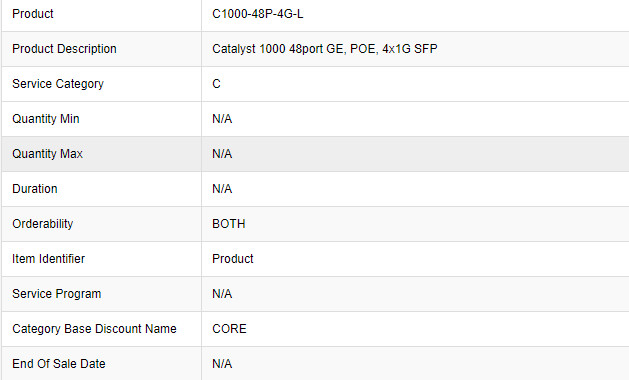Image resolution: width=629 pixels, height=380 pixels.
Task: Click the Quantity Min label
Action: coord(46,118)
